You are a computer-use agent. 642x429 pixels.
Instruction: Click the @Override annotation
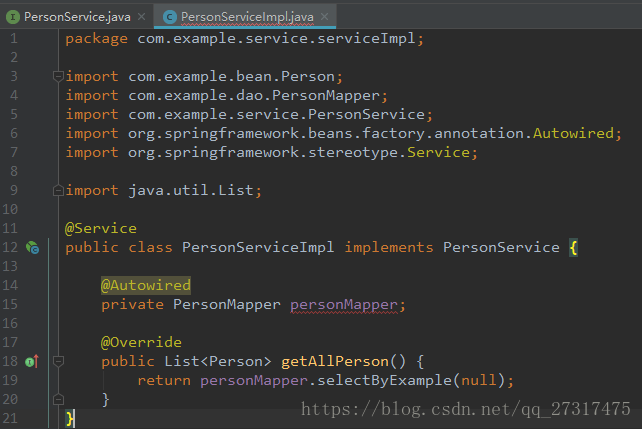point(141,342)
